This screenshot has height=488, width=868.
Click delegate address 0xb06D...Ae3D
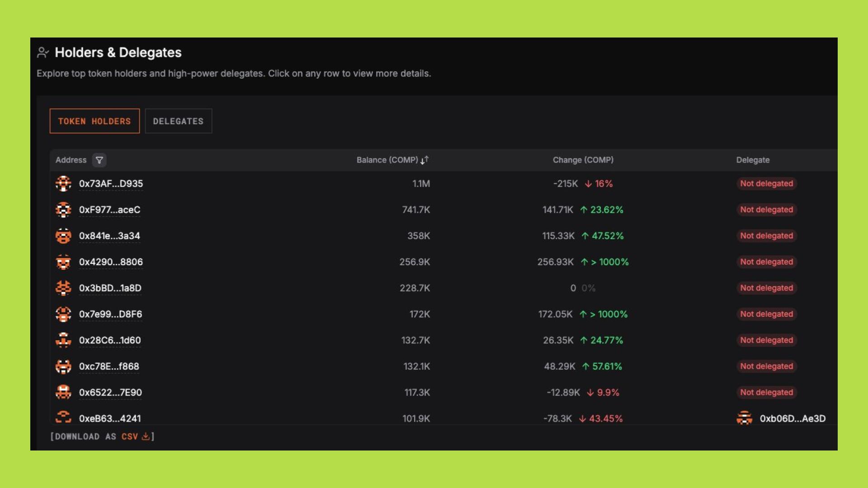point(793,418)
